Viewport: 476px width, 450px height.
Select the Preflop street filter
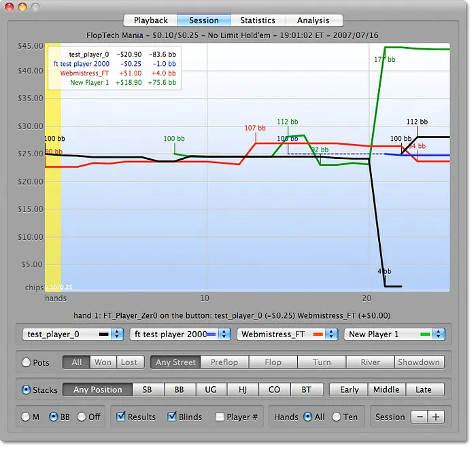point(224,362)
